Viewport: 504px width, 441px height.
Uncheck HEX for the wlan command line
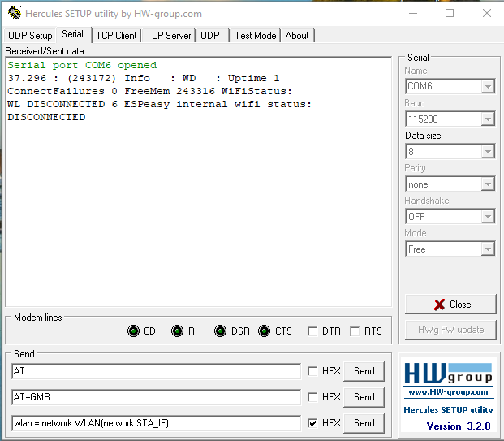point(312,423)
